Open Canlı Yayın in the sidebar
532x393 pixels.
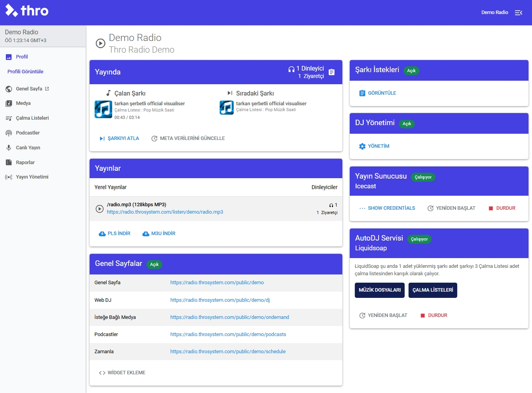click(43, 148)
